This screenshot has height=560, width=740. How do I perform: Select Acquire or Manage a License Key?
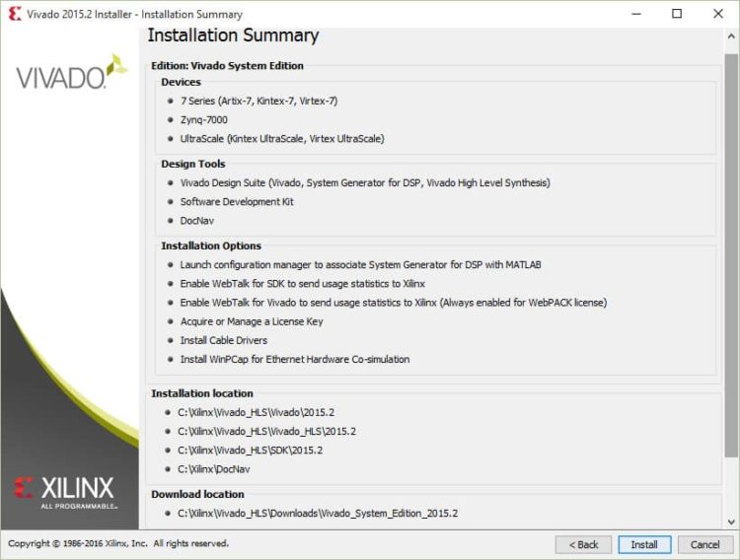coord(251,321)
